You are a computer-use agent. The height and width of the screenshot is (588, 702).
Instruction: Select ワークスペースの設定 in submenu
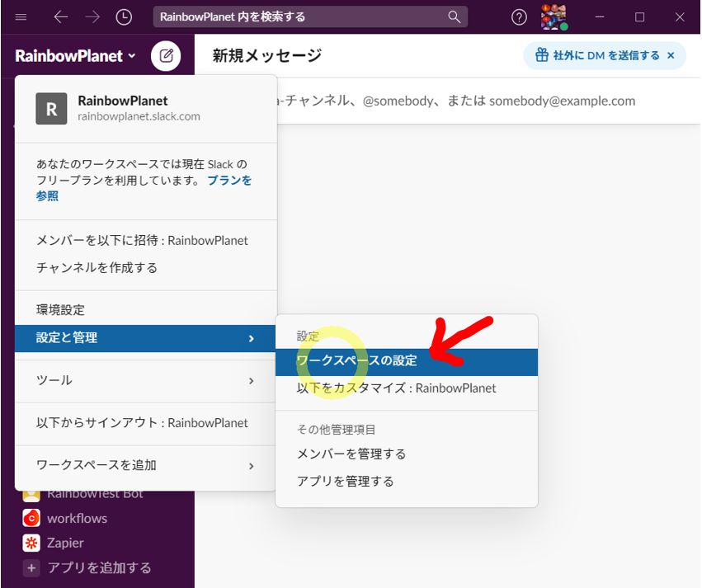(407, 362)
